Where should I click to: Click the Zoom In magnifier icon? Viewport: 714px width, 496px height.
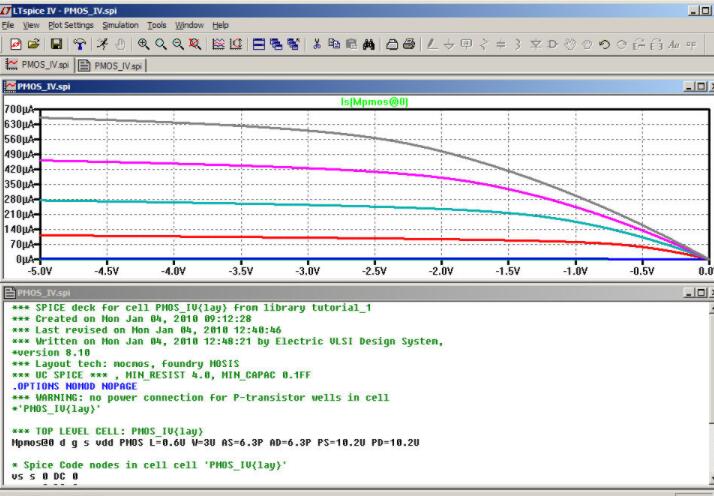(x=143, y=45)
